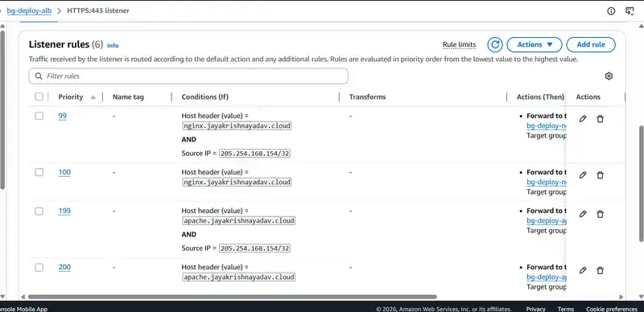Click the Add rule button

(591, 44)
